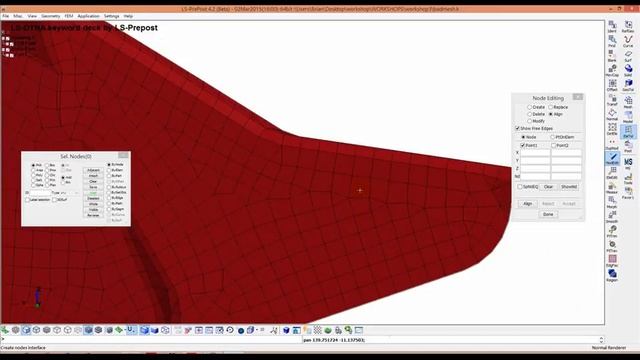640x360 pixels.
Task: Click the Align button in Node Editing
Action: coord(528,204)
